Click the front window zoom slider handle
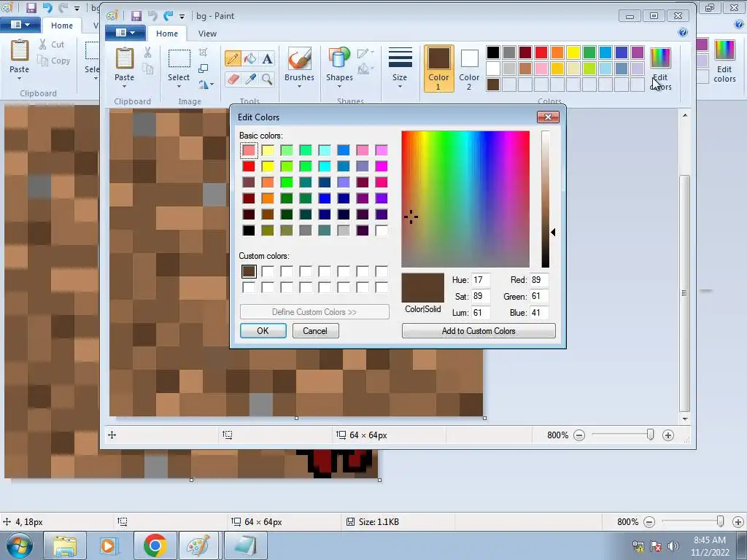This screenshot has height=560, width=747. pos(650,435)
